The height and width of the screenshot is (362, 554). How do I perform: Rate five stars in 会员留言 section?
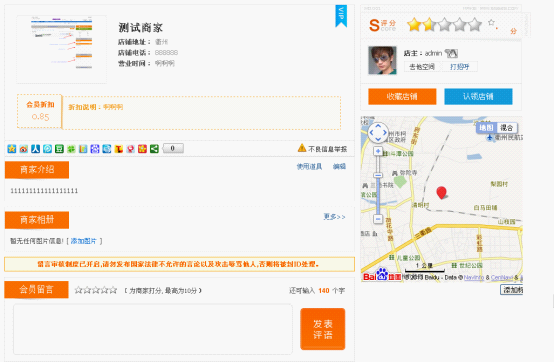click(113, 290)
